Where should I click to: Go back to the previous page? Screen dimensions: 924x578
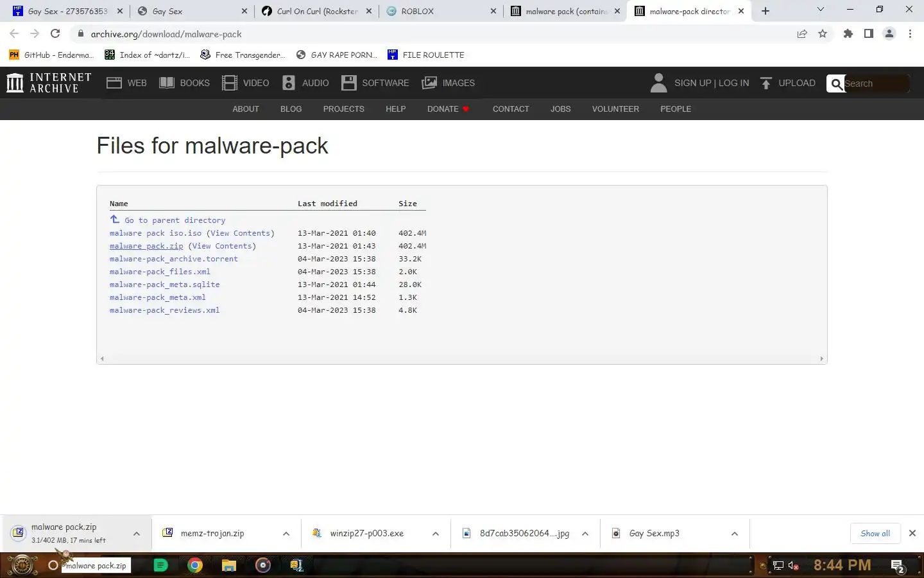pos(14,33)
